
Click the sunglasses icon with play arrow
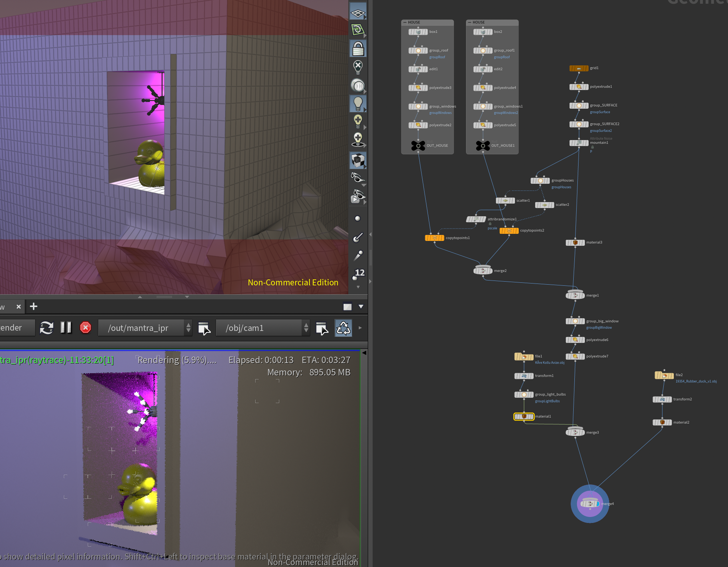pos(358,196)
